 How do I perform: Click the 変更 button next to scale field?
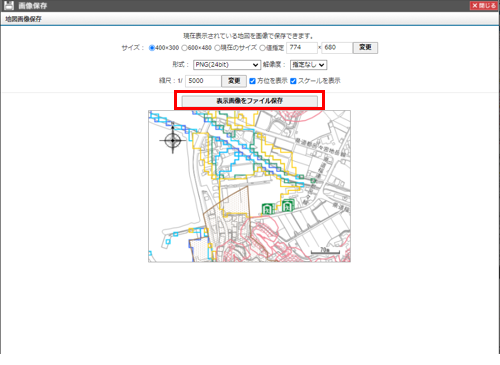click(x=234, y=81)
